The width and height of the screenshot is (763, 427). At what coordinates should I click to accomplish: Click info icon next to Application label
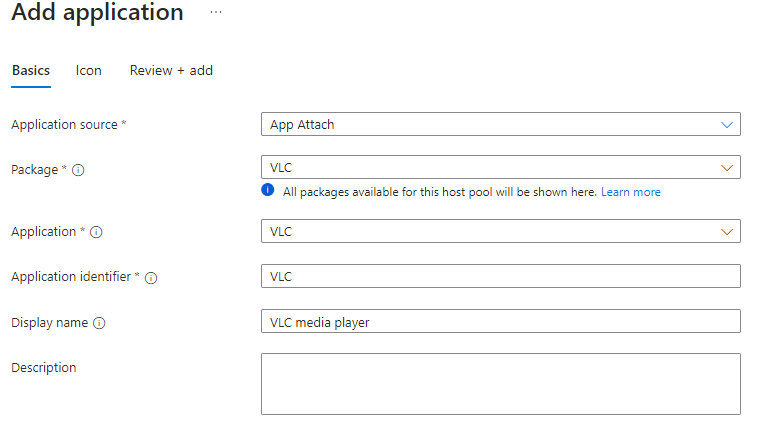[x=96, y=232]
